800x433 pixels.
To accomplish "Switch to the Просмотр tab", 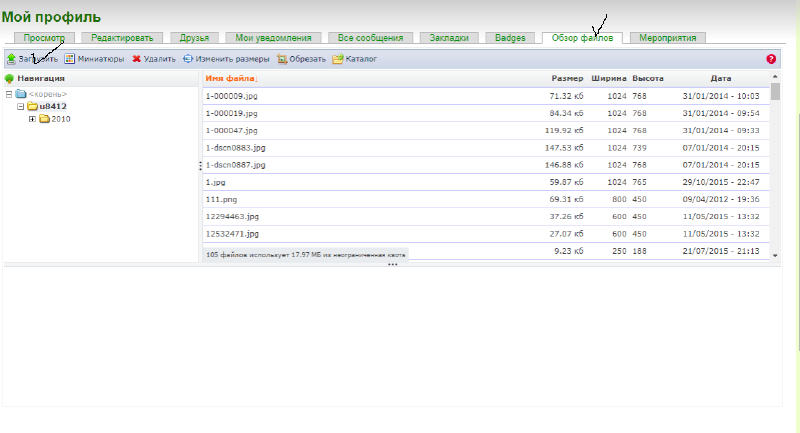I will pyautogui.click(x=44, y=38).
